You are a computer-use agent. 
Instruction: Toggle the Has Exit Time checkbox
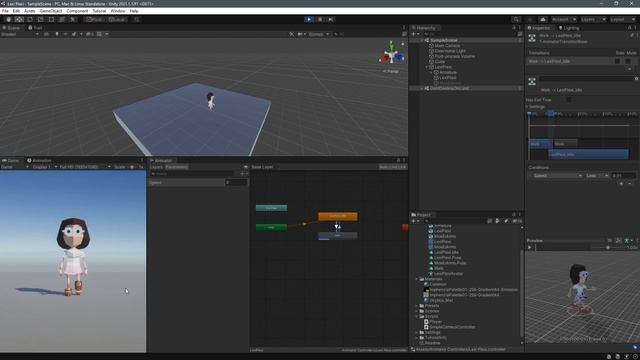pos(569,100)
